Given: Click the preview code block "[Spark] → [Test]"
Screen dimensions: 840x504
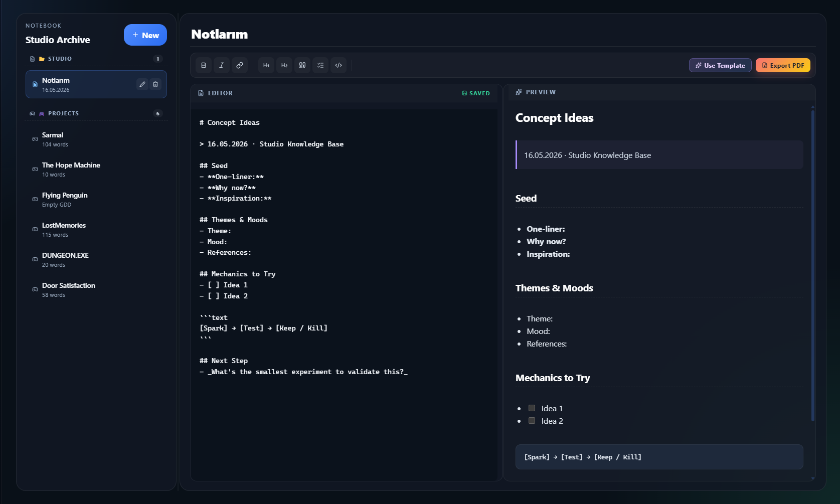Looking at the screenshot, I should pos(659,457).
